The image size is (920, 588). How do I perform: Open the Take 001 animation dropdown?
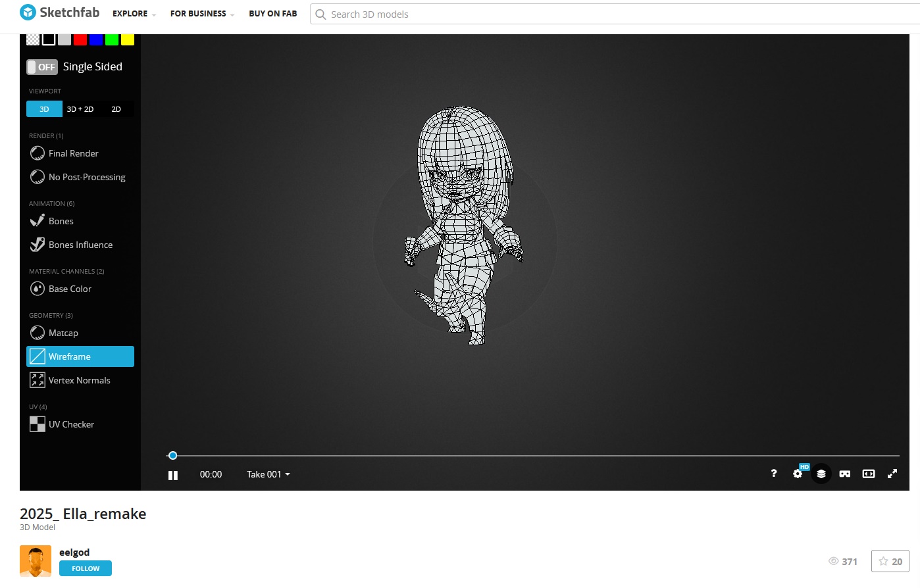(268, 474)
